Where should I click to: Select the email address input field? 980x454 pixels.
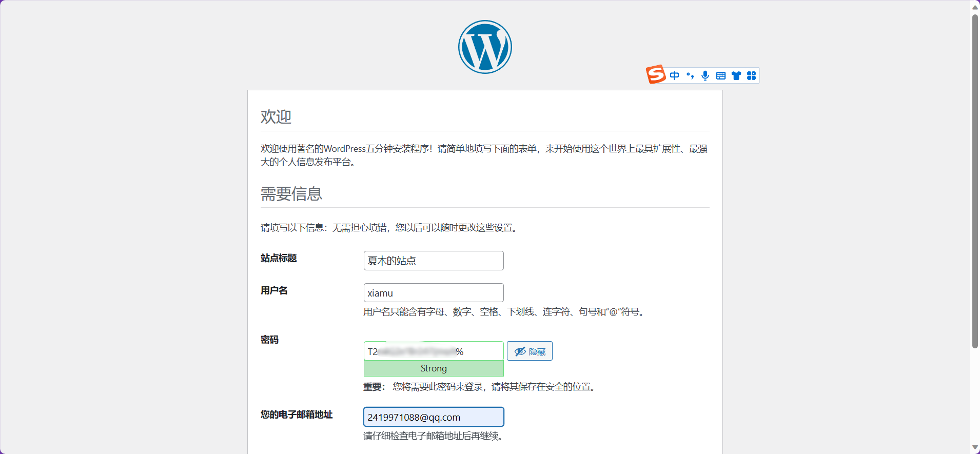(x=434, y=417)
